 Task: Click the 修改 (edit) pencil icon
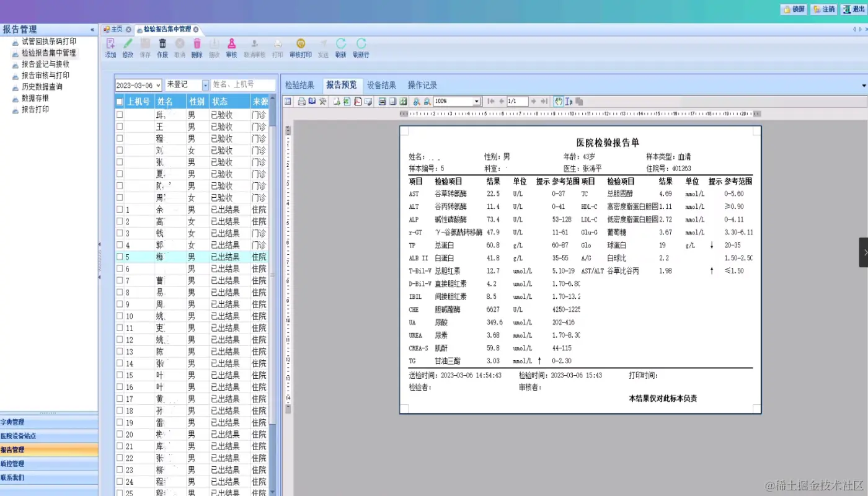point(128,43)
